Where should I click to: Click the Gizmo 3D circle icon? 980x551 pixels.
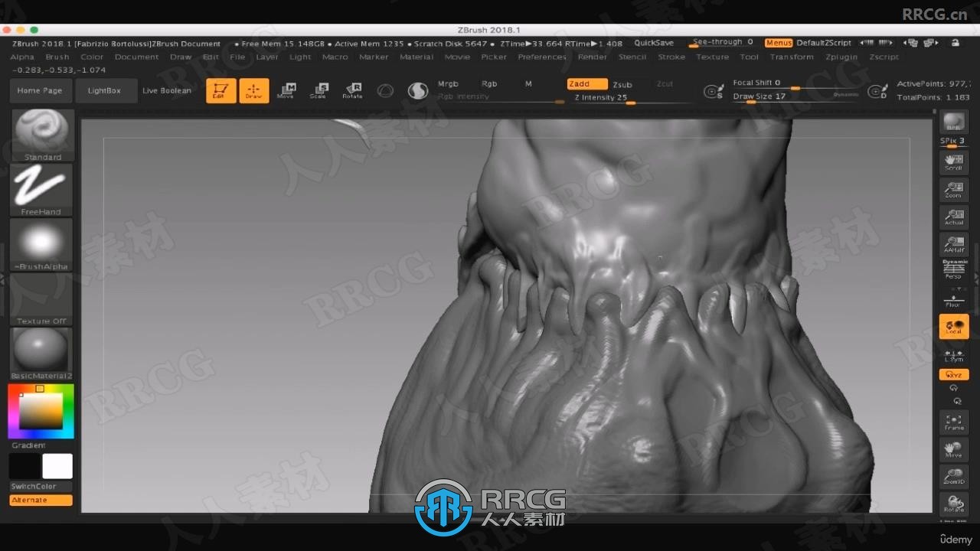pyautogui.click(x=386, y=91)
